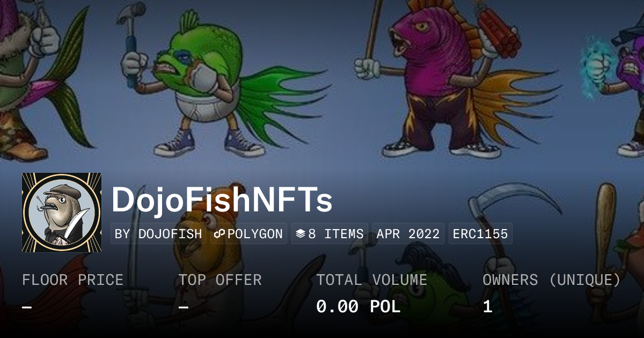644x338 pixels.
Task: Click the TOTAL VOLUME label
Action: pyautogui.click(x=372, y=280)
